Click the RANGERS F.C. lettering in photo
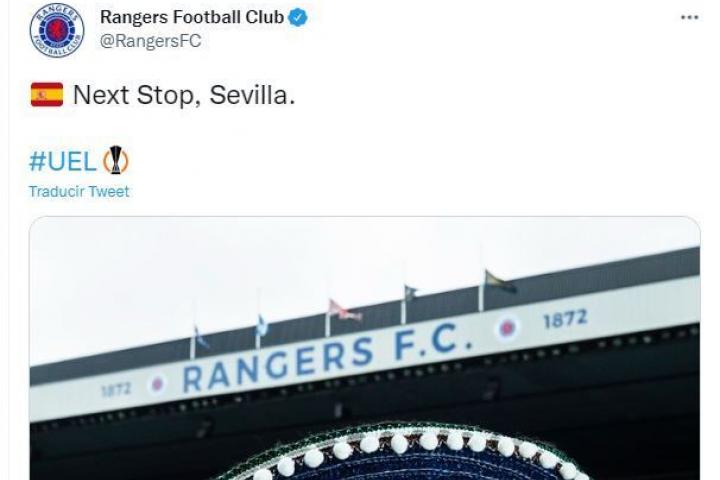The width and height of the screenshot is (720, 480). pos(327,359)
